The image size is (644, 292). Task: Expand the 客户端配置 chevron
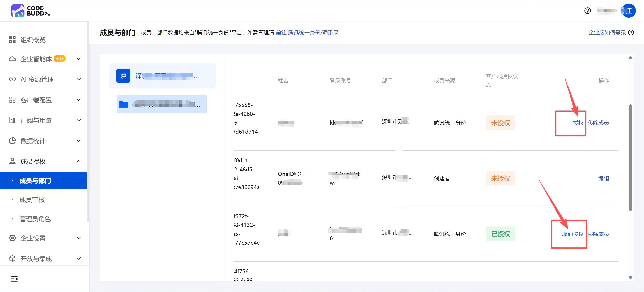pos(79,100)
